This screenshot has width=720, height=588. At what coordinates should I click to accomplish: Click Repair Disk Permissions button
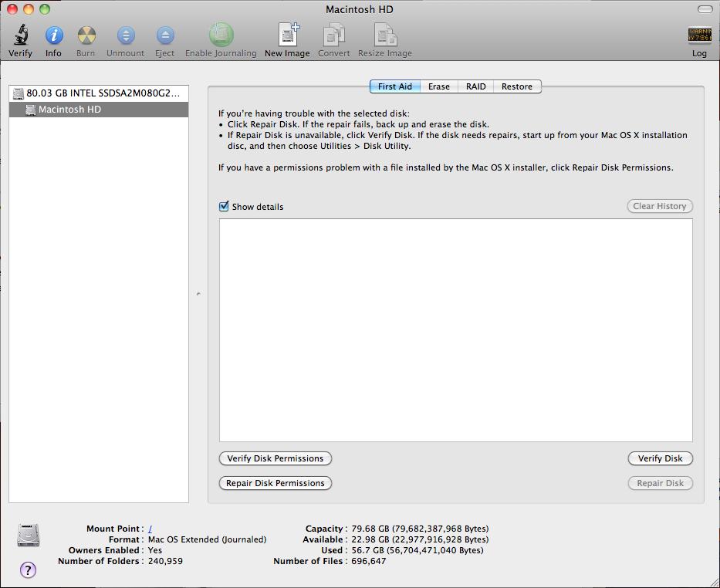[x=275, y=483]
